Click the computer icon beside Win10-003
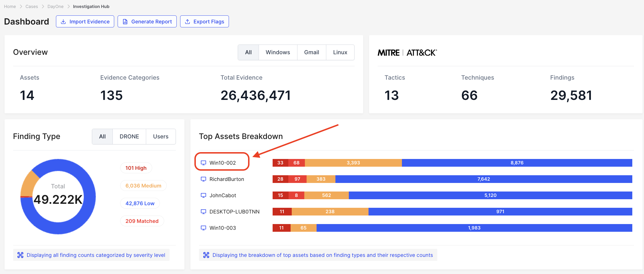Viewport: 644px width, 274px height. (203, 228)
